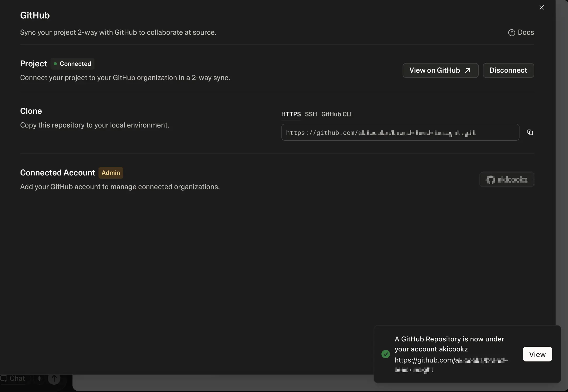The image size is (568, 392).
Task: Click the GitHub octocat account button
Action: [507, 179]
